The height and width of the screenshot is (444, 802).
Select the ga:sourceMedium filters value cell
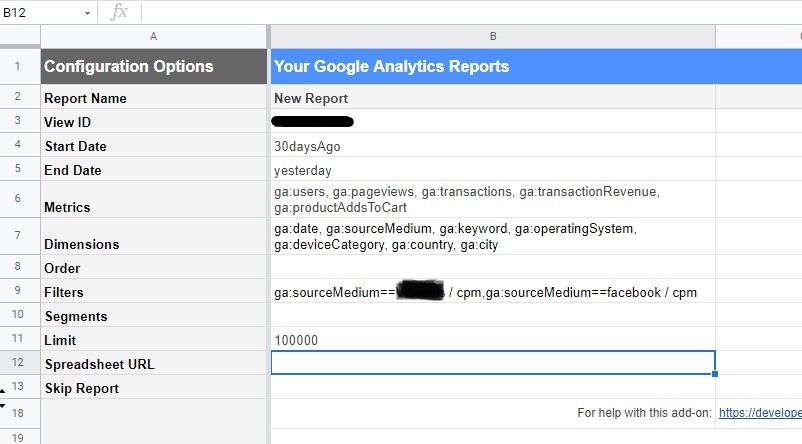click(x=493, y=291)
